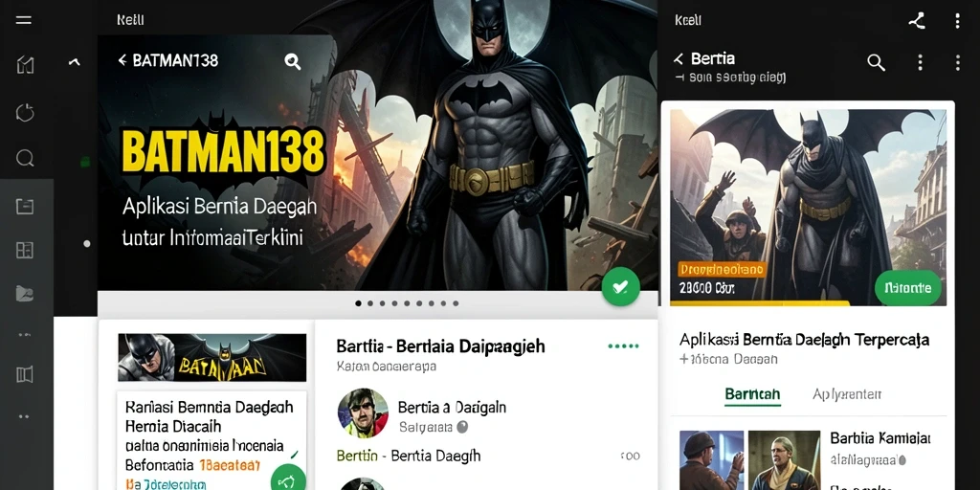Click the "Aplikasi Berntia Daegah" banner subtitle
The image size is (980, 490).
click(219, 207)
